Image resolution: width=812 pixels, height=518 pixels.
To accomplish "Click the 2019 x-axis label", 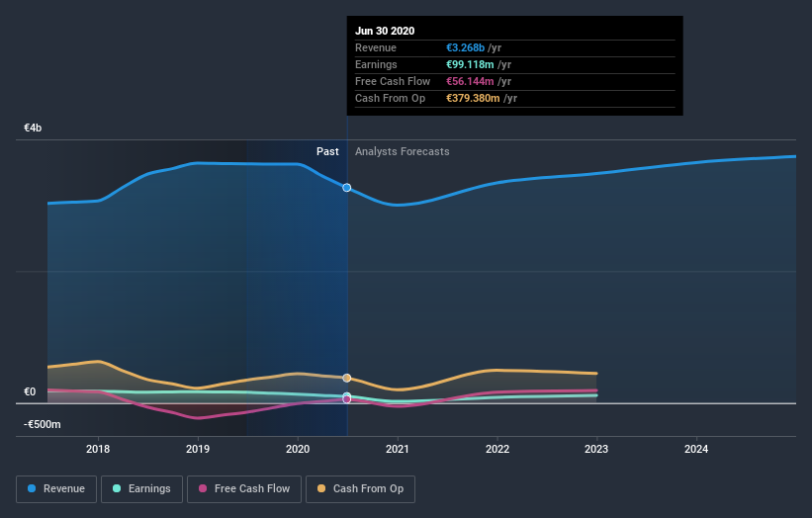I will (198, 449).
